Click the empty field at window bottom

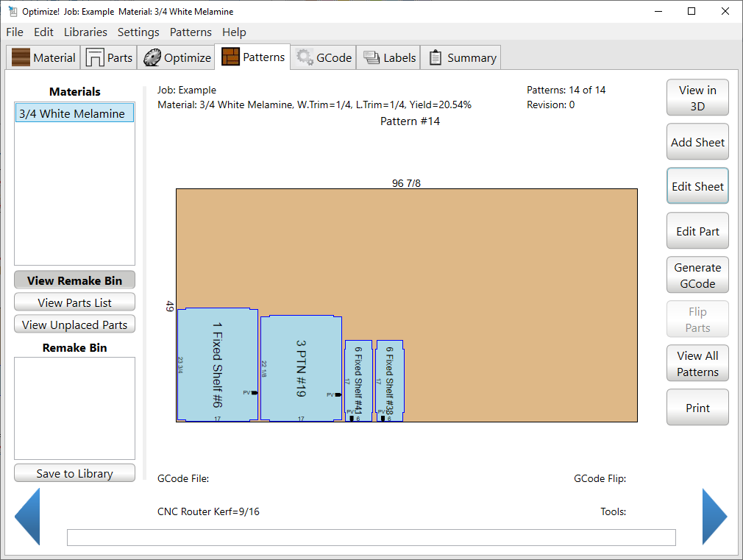coord(371,538)
